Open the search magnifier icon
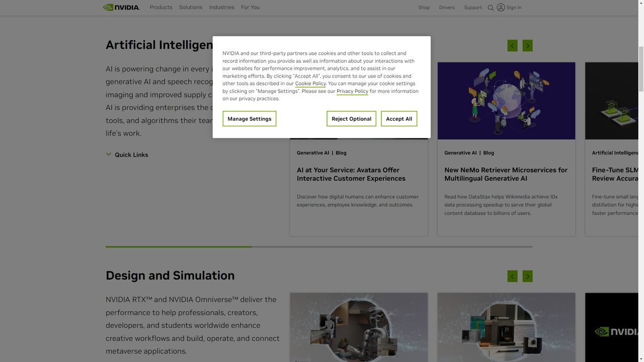The height and width of the screenshot is (362, 644). pos(491,8)
